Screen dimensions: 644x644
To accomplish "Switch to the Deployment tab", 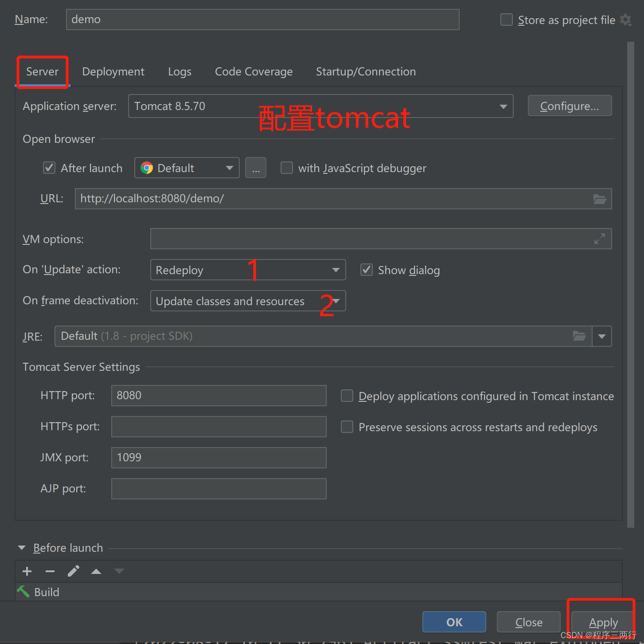I will click(x=113, y=71).
